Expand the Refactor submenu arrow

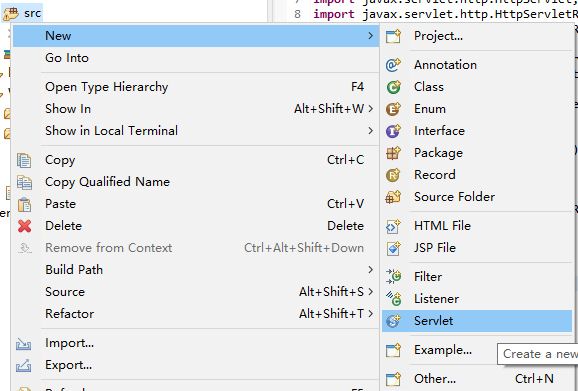370,314
